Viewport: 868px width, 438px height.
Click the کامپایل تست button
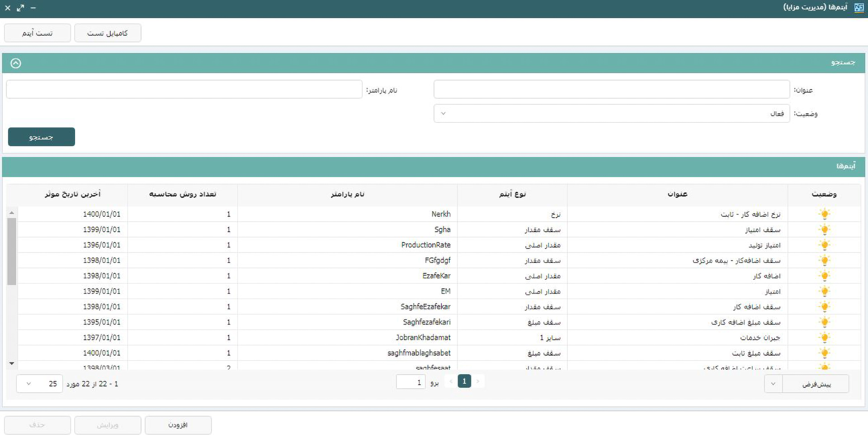(x=108, y=33)
